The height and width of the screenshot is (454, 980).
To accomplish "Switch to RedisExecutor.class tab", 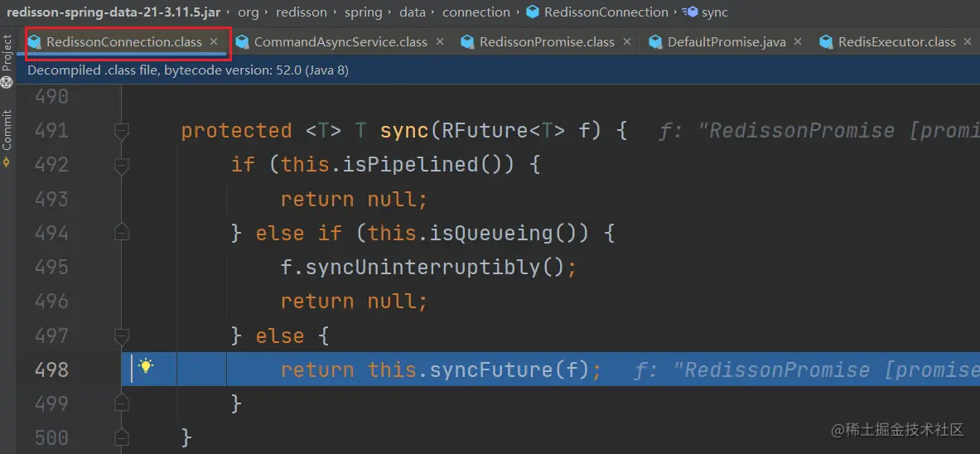I will [897, 42].
